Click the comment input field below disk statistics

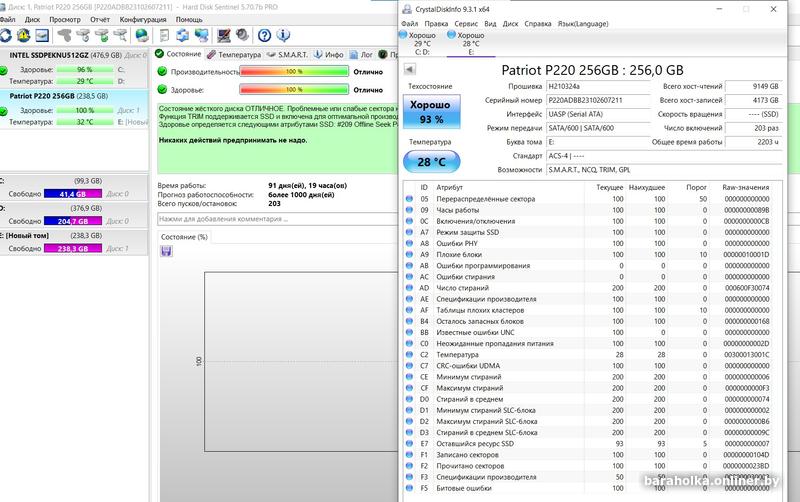click(277, 219)
